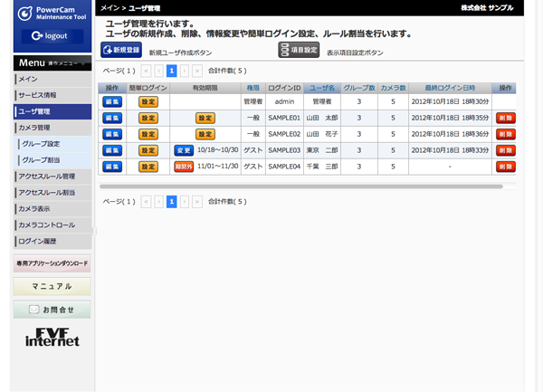543x392 pixels.
Task: Click the お問合せ mail contact button
Action: coord(52,310)
